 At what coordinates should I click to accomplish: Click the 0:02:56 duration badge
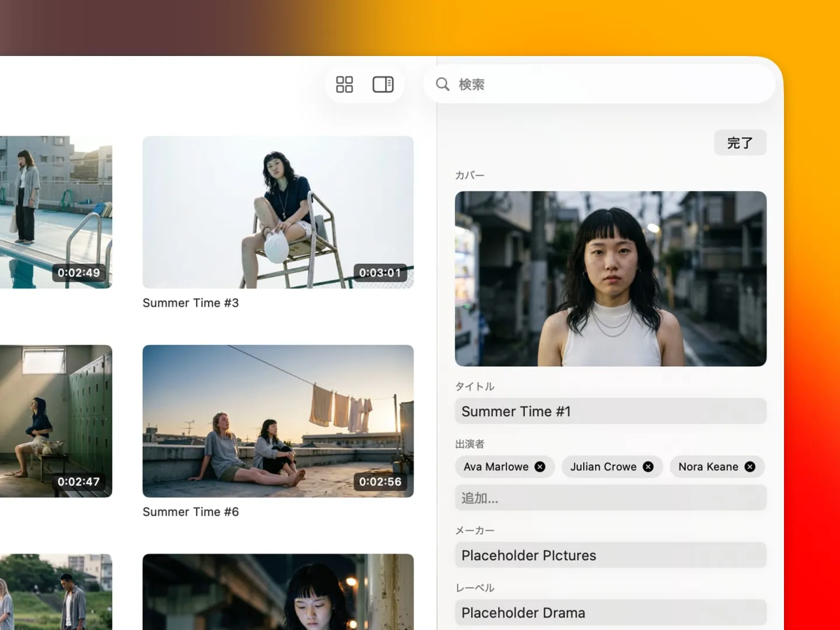380,482
